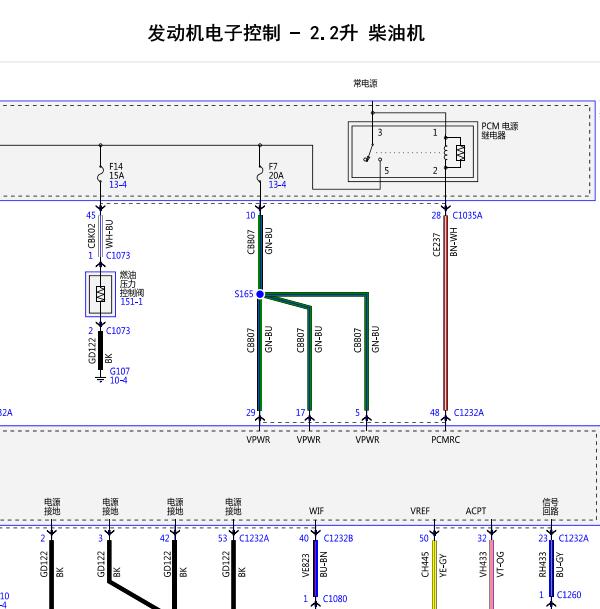Click pin number 50
This screenshot has width=600, height=609.
coord(424,538)
